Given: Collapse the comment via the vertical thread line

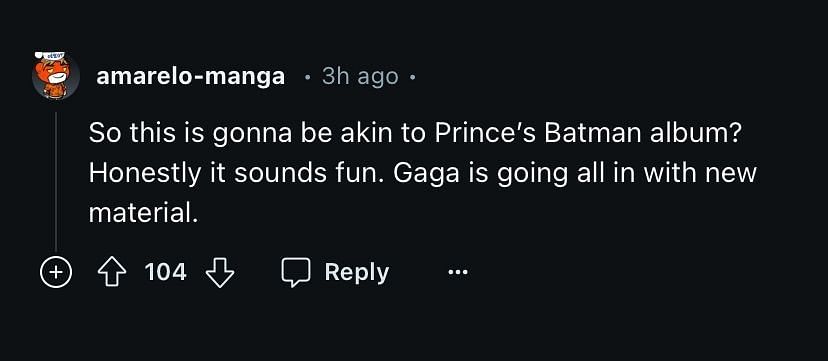Looking at the screenshot, I should [55, 181].
